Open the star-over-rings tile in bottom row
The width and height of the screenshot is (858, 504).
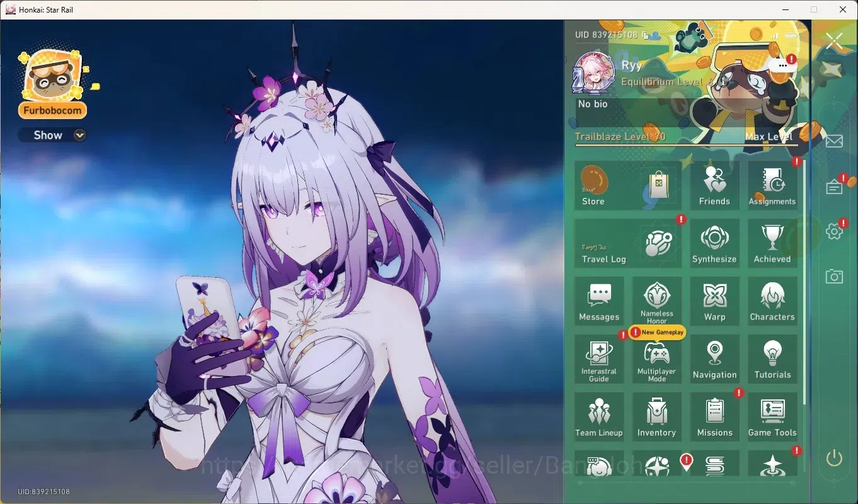[x=772, y=464]
